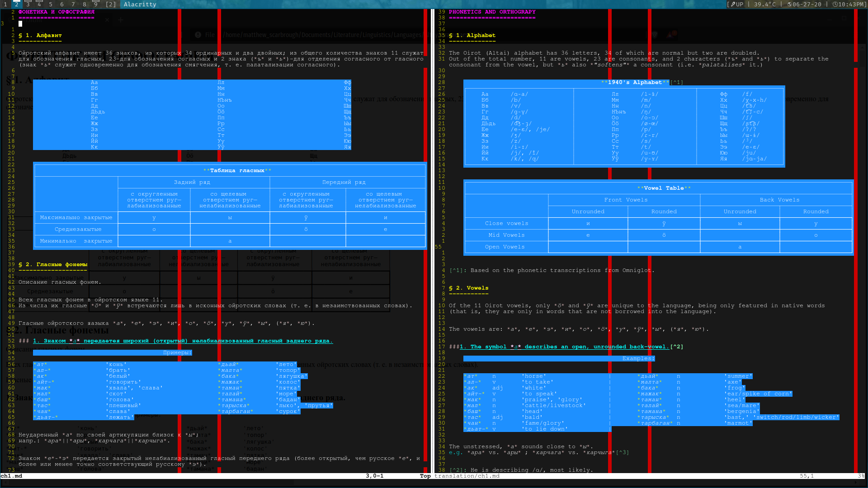Click the 'Unrounded' header under Back Vowels
This screenshot has height=488, width=868.
pyautogui.click(x=740, y=211)
